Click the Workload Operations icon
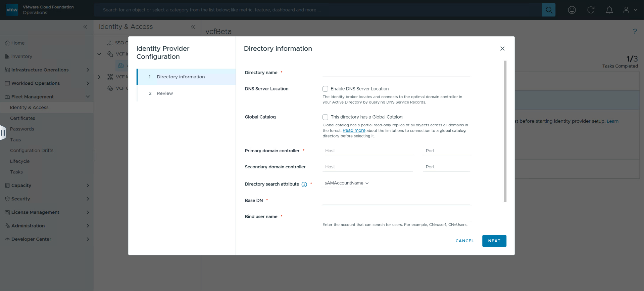644x291 pixels. click(7, 83)
